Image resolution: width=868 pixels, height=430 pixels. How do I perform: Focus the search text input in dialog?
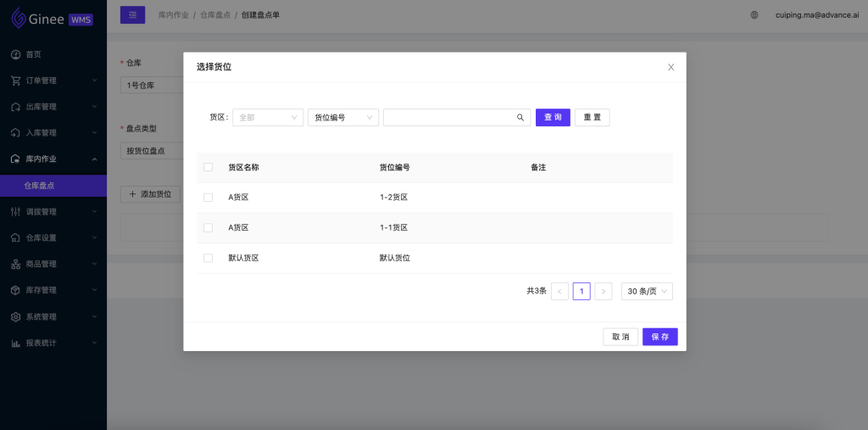(449, 118)
